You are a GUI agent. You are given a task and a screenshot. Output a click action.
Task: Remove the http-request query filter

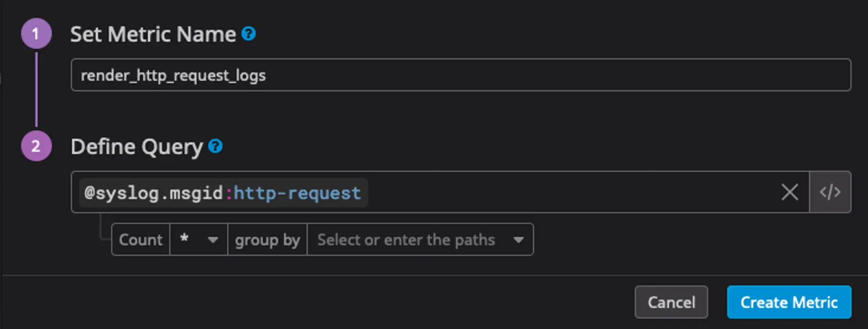tap(789, 192)
